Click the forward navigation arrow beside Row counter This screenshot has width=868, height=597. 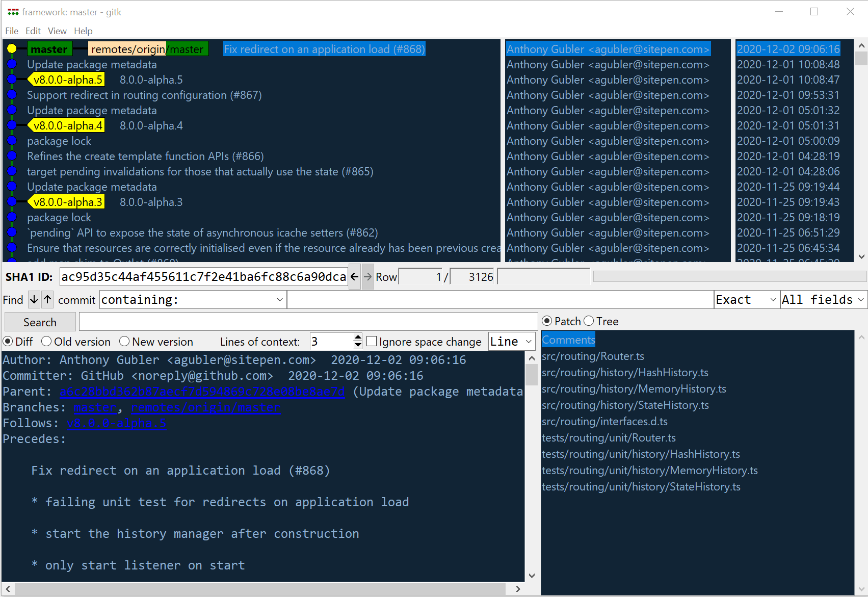click(367, 276)
